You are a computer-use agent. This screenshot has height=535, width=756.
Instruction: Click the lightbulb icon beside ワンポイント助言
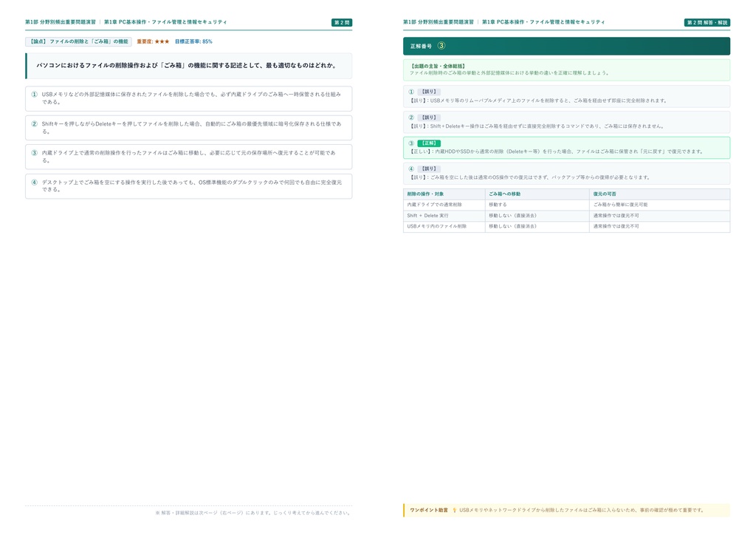pyautogui.click(x=454, y=510)
